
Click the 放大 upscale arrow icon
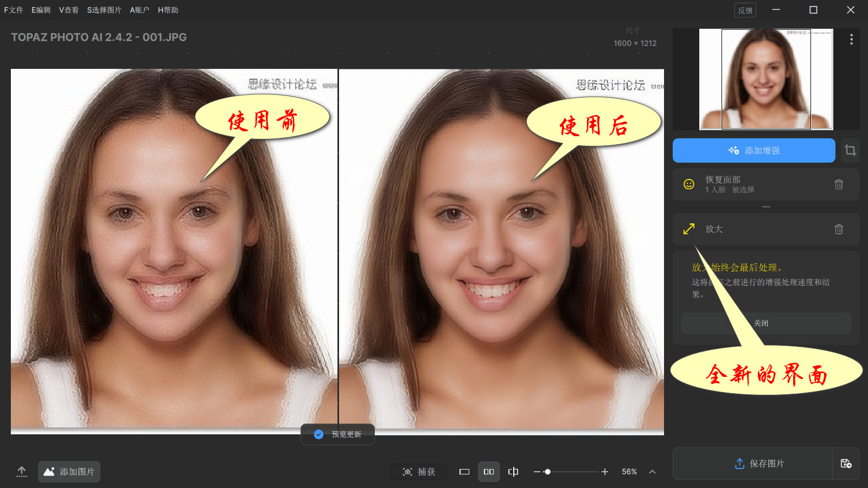tap(689, 229)
